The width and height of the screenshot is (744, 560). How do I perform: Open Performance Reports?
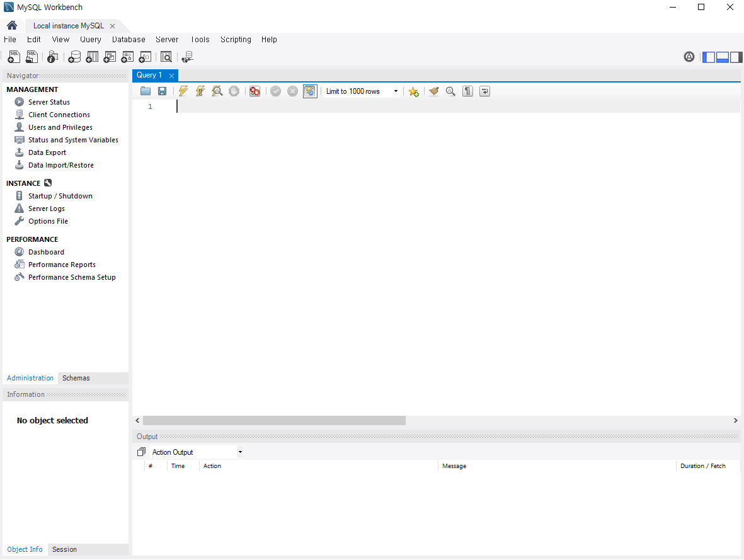coord(62,265)
